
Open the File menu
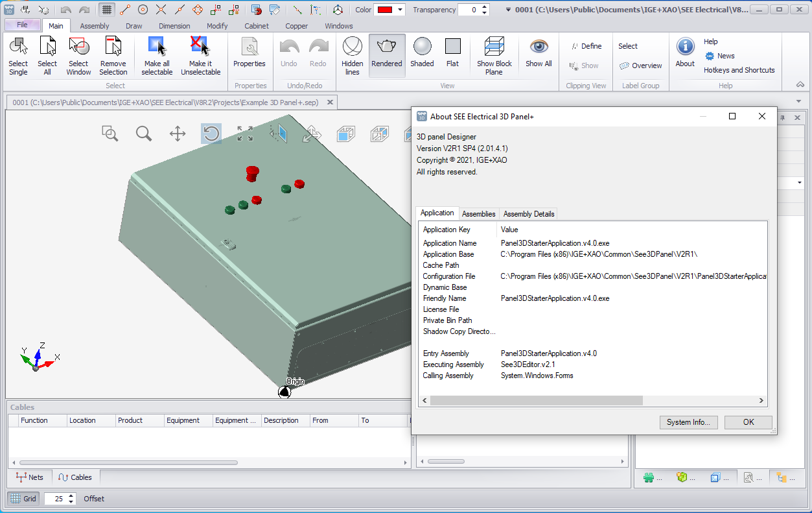tap(22, 25)
